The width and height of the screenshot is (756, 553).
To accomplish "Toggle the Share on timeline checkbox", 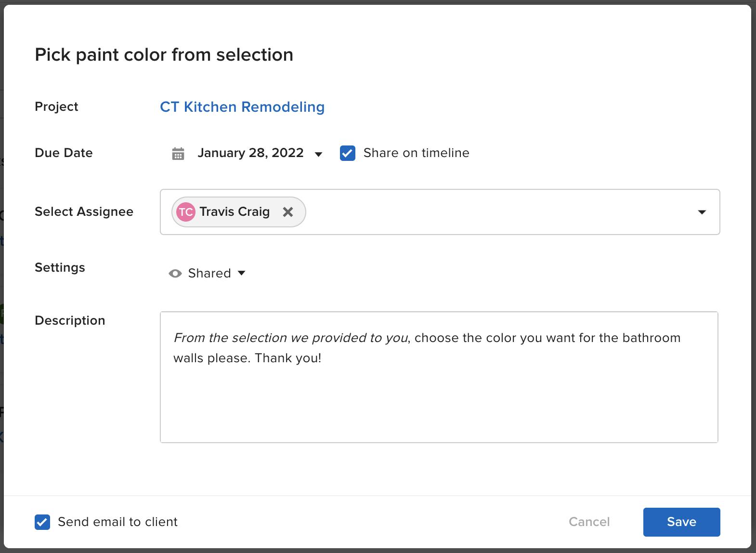I will pos(348,153).
